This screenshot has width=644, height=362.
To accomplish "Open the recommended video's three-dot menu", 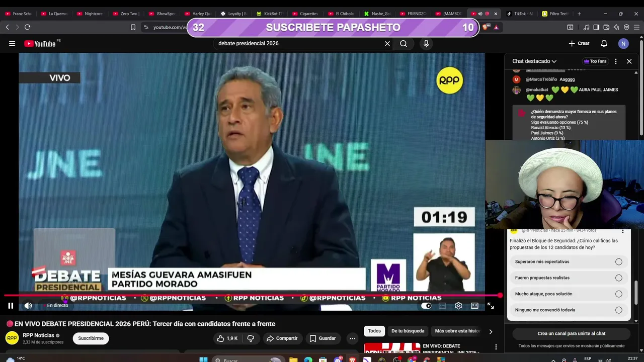I will (x=496, y=347).
